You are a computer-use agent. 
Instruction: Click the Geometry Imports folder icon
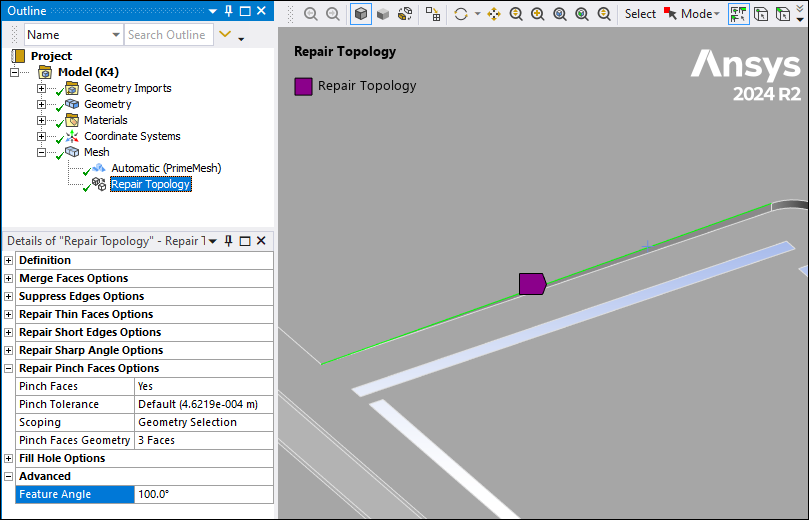pyautogui.click(x=72, y=88)
